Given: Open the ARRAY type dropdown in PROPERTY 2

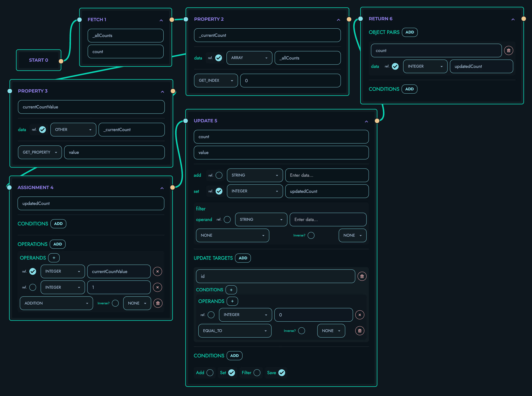Looking at the screenshot, I should click(249, 58).
